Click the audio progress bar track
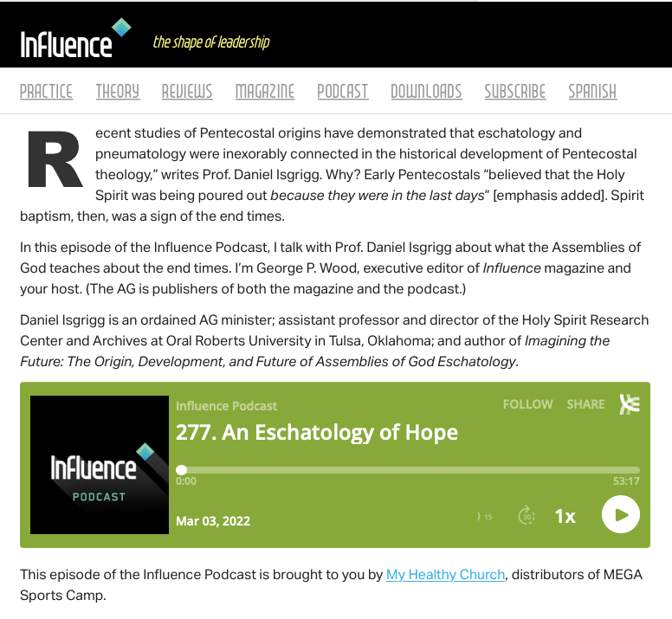672x619 pixels. 407,470
